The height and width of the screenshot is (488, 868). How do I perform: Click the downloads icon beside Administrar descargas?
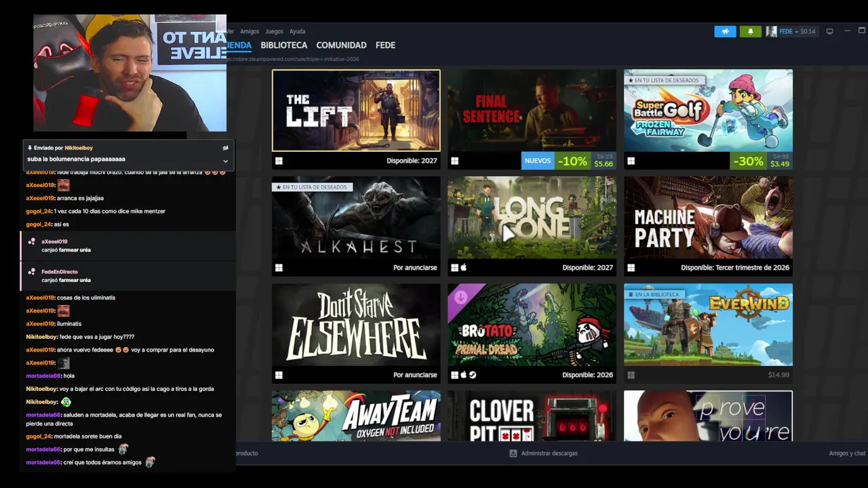[x=513, y=453]
